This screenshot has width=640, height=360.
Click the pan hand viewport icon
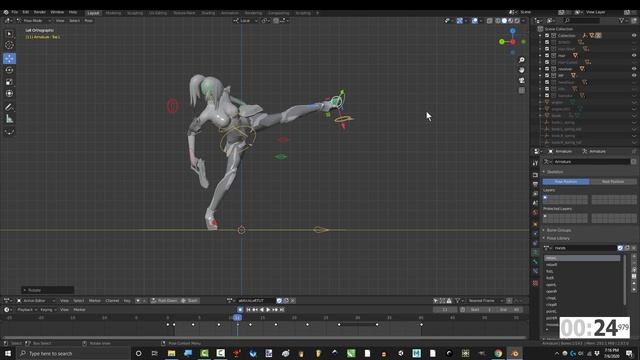(522, 70)
